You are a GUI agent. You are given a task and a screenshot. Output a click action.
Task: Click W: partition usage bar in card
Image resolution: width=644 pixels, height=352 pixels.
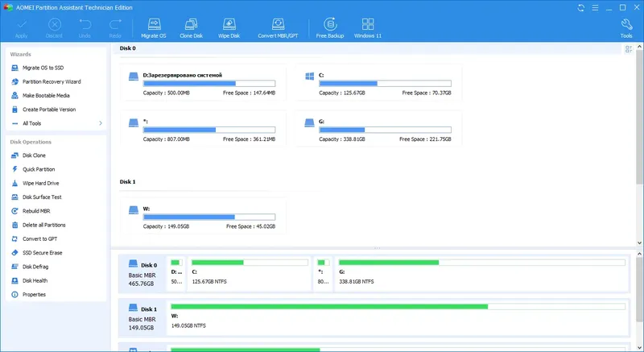point(209,217)
